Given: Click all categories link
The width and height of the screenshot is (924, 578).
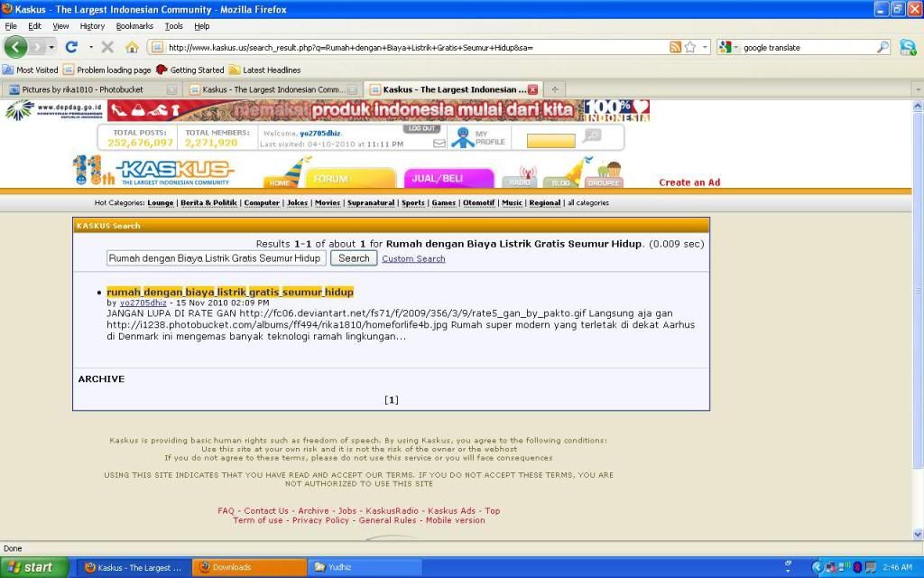Looking at the screenshot, I should [588, 202].
